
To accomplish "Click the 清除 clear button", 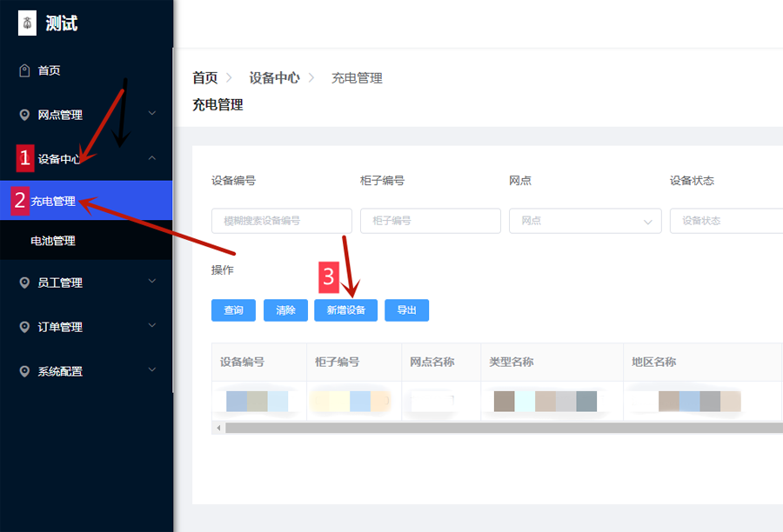I will [x=284, y=309].
